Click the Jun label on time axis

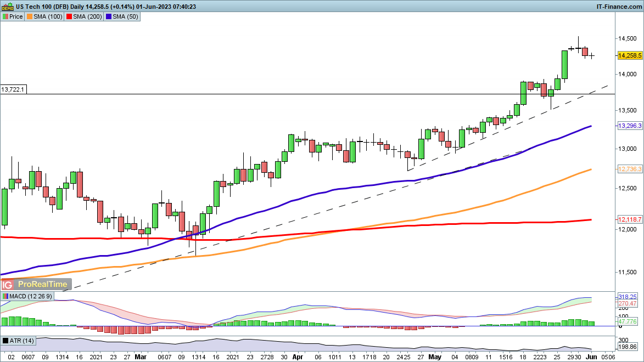[x=591, y=357]
